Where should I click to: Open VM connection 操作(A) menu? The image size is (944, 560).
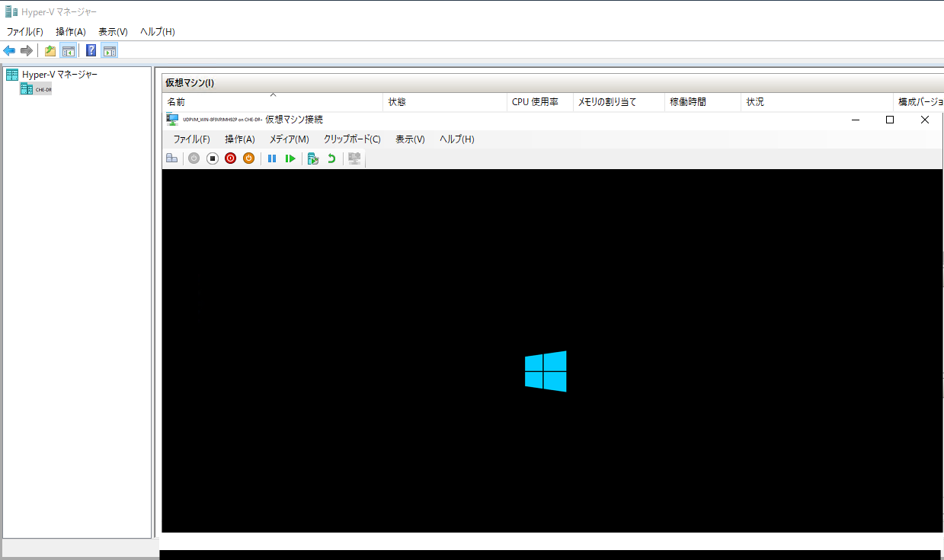coord(240,139)
